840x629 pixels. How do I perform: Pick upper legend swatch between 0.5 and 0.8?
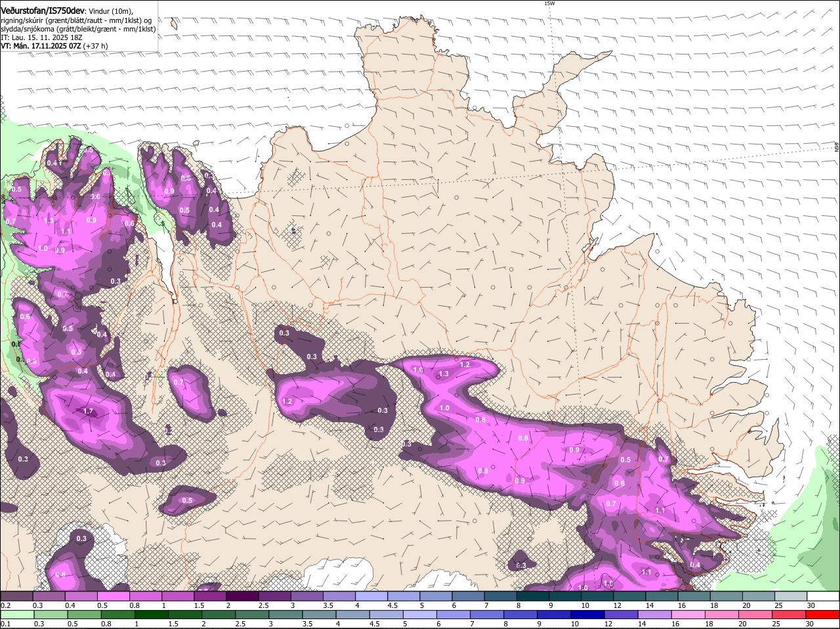coord(114,596)
